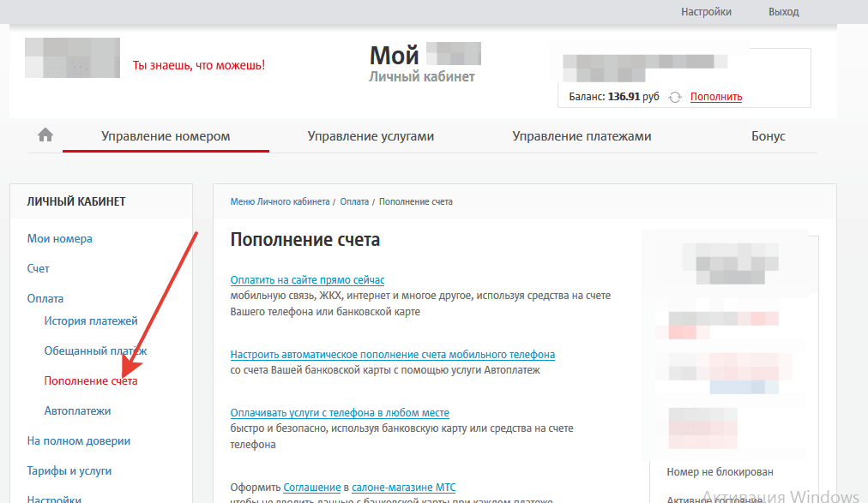868x503 pixels.
Task: Click the home icon in navigation bar
Action: (45, 135)
